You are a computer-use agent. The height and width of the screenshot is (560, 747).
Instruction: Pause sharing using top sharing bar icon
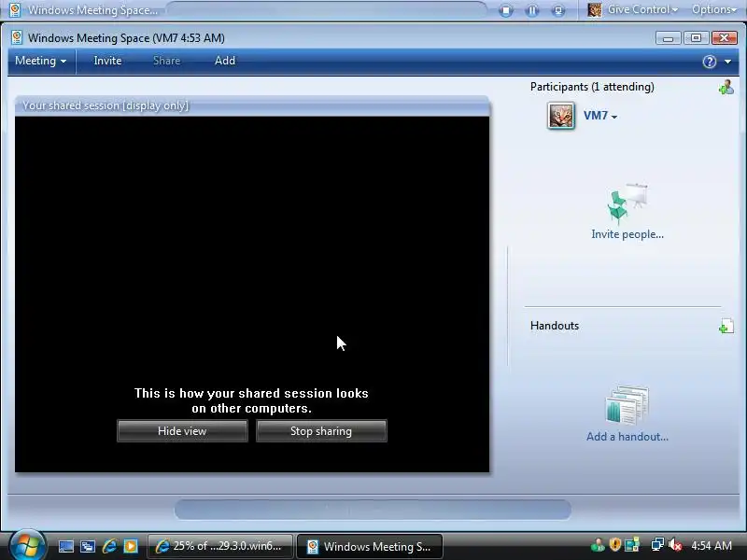click(x=532, y=10)
